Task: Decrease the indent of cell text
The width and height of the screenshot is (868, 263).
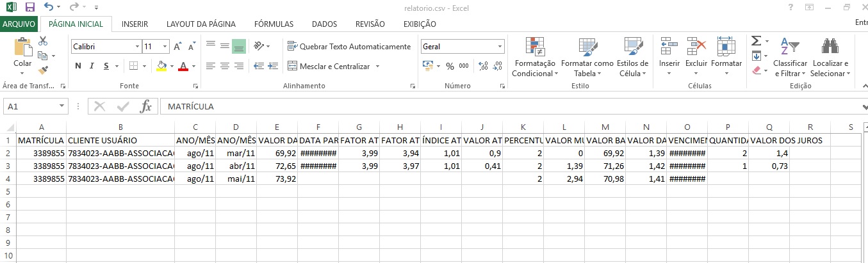Action: [258, 66]
